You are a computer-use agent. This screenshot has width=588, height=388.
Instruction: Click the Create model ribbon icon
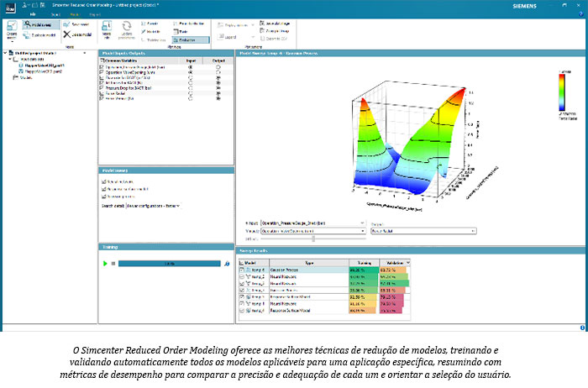coord(12,26)
